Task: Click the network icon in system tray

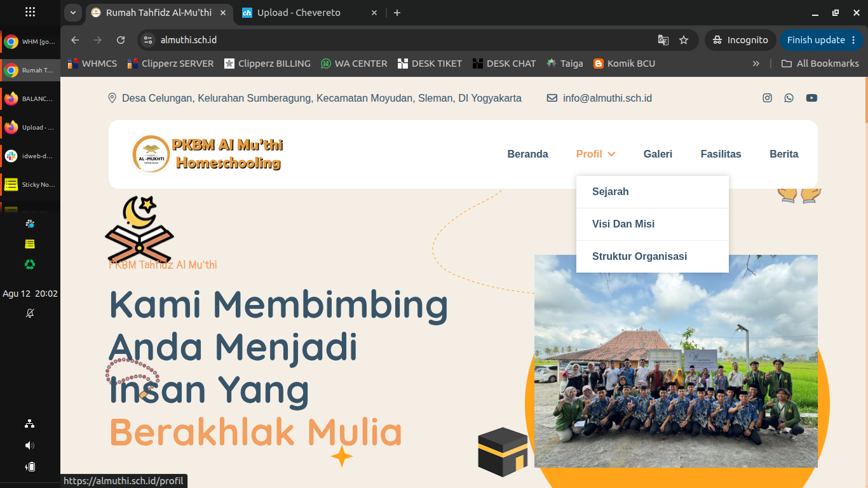Action: pyautogui.click(x=30, y=424)
